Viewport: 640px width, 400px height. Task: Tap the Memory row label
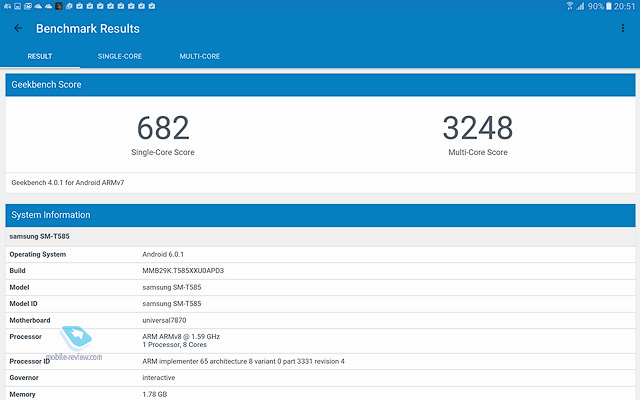click(22, 394)
